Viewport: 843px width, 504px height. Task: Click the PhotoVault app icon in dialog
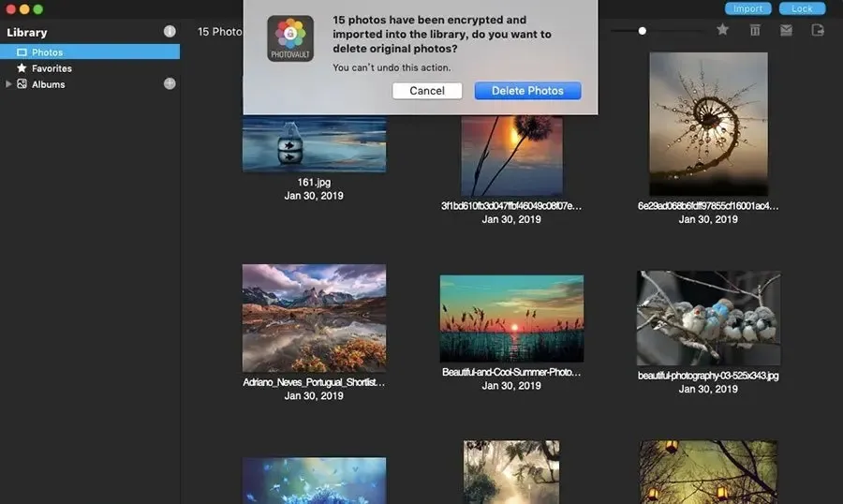click(x=290, y=38)
